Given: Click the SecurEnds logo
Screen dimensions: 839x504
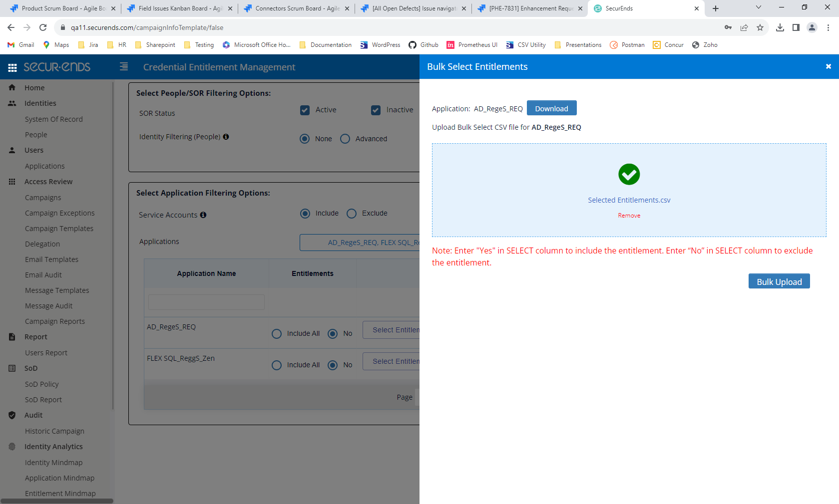Looking at the screenshot, I should tap(56, 67).
